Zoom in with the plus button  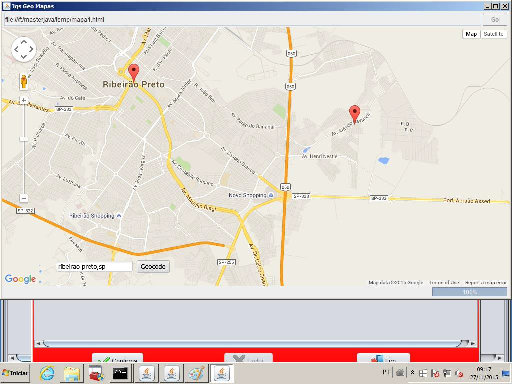tap(24, 100)
